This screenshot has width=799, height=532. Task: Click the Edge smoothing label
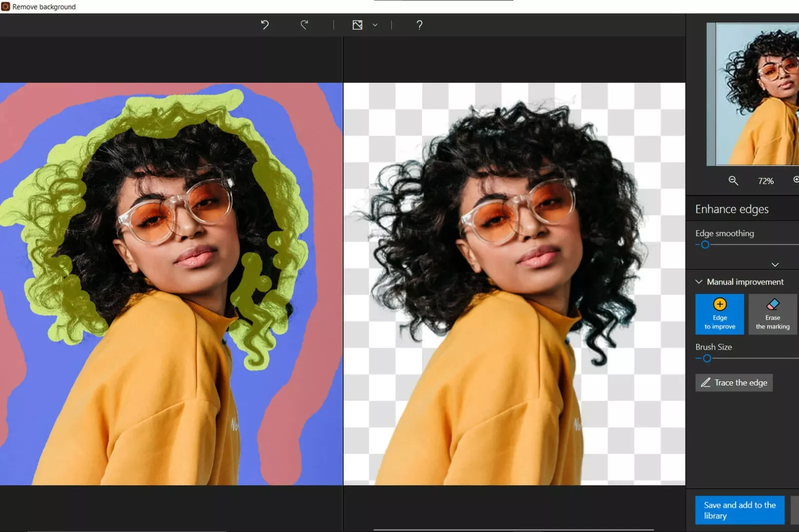click(725, 233)
